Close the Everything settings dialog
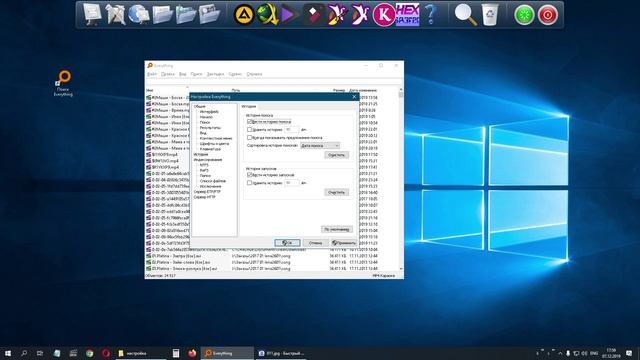 click(x=354, y=97)
